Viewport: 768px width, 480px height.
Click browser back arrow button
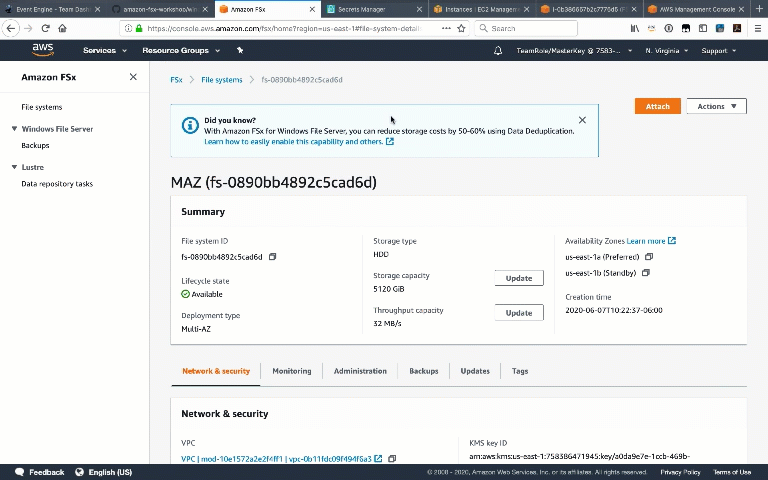[11, 28]
